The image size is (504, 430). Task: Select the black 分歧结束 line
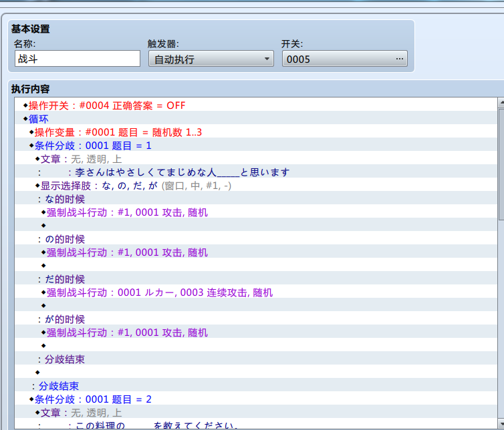click(x=255, y=359)
